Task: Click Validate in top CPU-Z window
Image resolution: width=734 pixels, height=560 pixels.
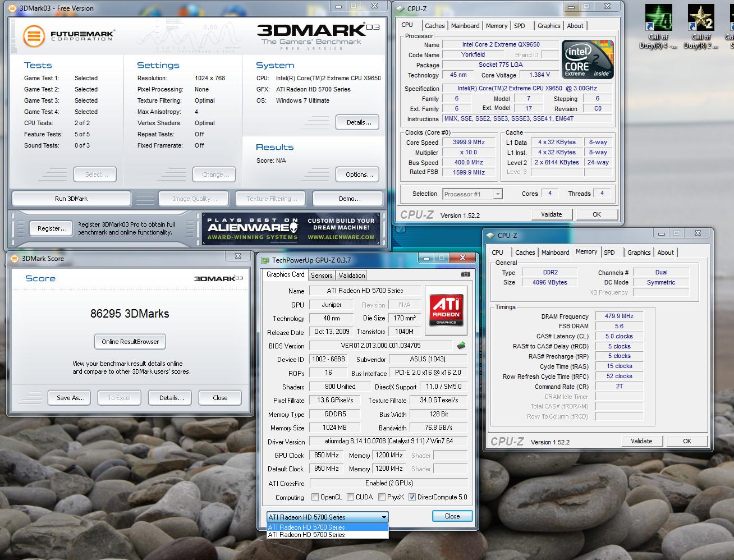Action: click(551, 214)
